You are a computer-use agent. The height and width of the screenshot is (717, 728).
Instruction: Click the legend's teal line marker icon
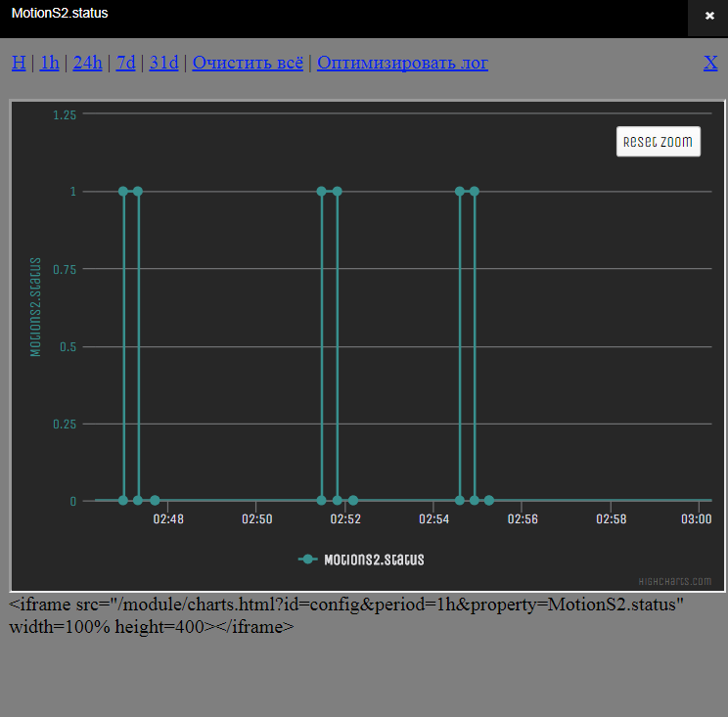click(x=308, y=560)
